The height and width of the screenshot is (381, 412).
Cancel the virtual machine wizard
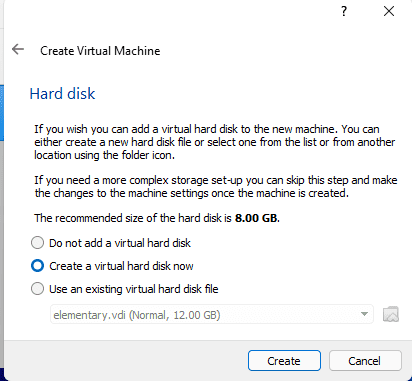[x=365, y=361]
